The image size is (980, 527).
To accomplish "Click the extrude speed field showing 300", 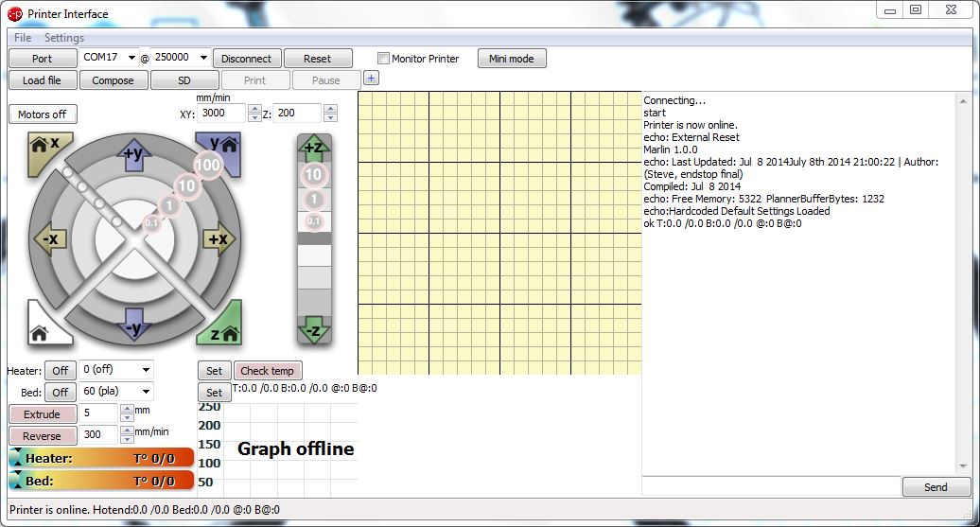I will pyautogui.click(x=100, y=435).
